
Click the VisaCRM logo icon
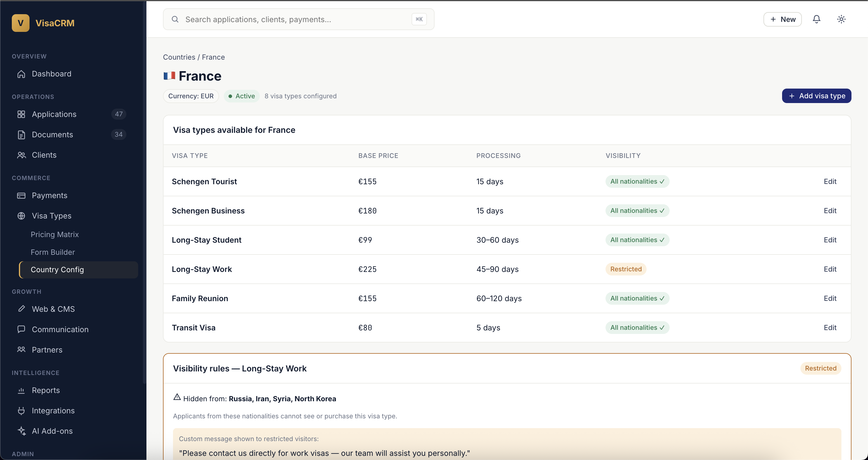21,23
